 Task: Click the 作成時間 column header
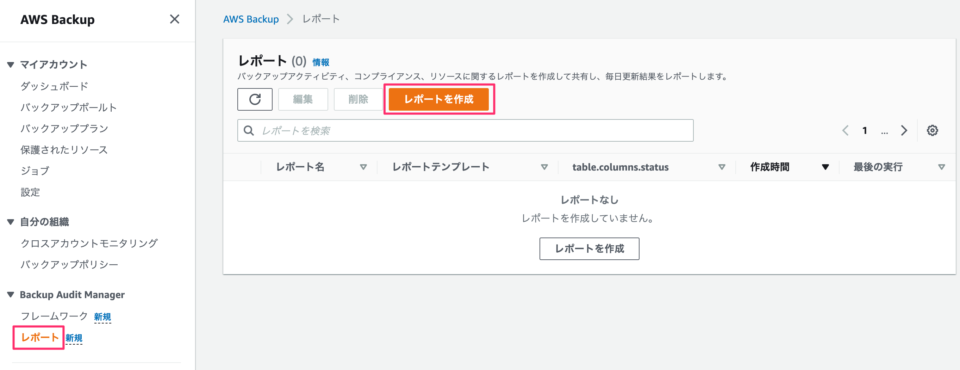[770, 167]
